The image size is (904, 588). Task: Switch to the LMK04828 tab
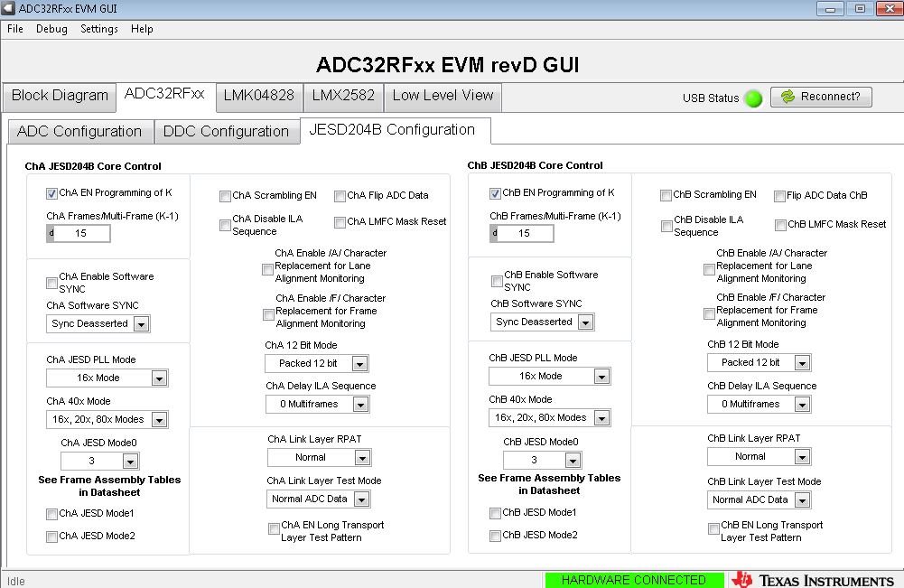coord(259,96)
